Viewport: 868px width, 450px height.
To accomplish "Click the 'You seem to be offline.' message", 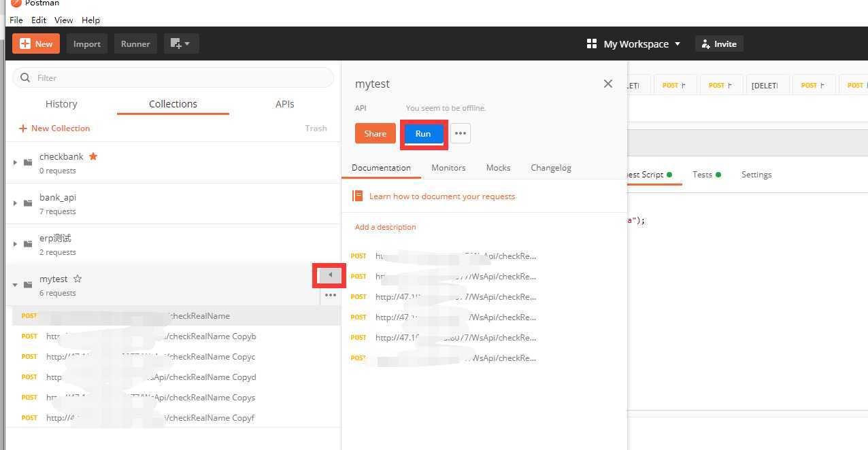I will click(446, 108).
